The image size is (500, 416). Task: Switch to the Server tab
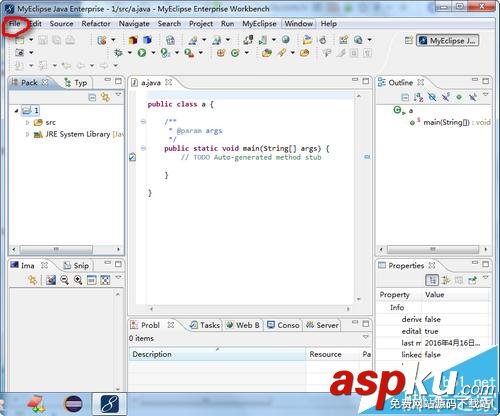[322, 325]
